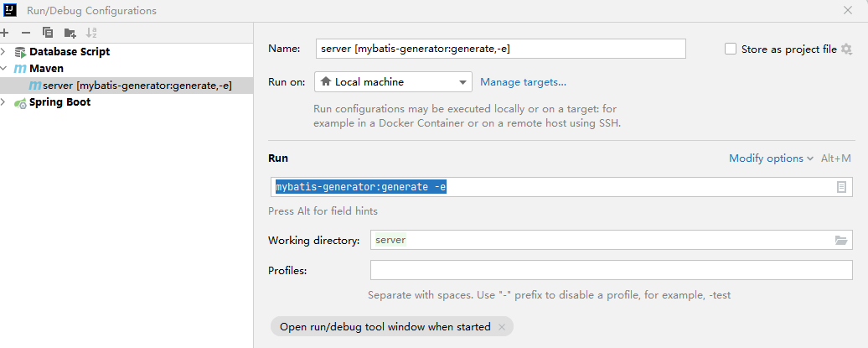Click the Name text field
This screenshot has width=868, height=348.
(x=501, y=49)
